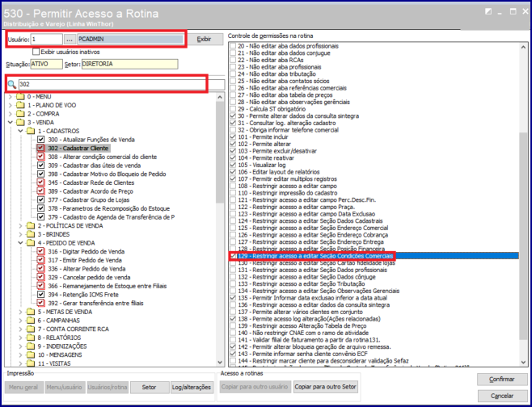The height and width of the screenshot is (407, 532).
Task: Click the Usuário code input field
Action: [46, 40]
